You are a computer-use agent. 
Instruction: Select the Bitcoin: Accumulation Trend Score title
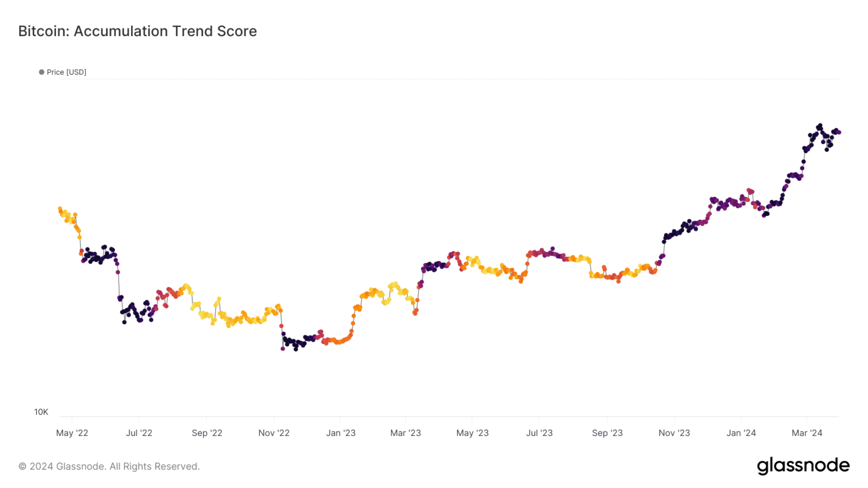[137, 31]
